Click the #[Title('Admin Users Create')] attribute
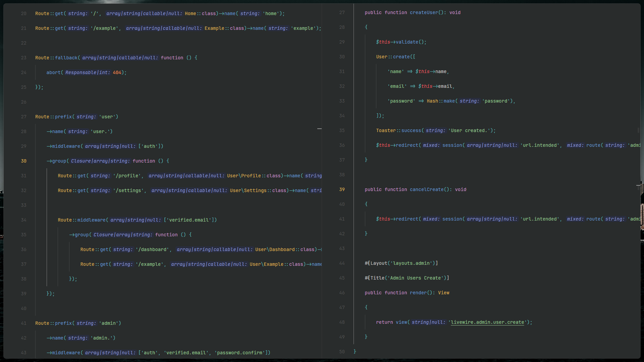Viewport: 644px width, 362px height. (407, 278)
